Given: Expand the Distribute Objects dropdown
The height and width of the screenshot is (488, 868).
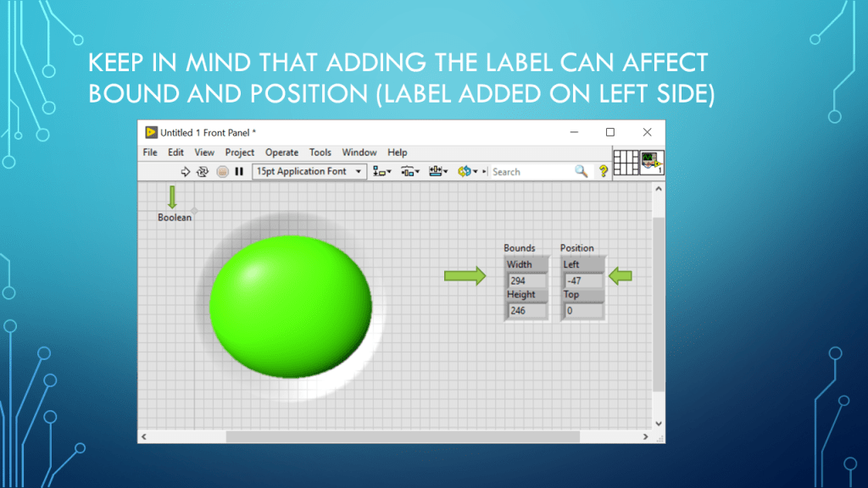Looking at the screenshot, I should pyautogui.click(x=410, y=171).
